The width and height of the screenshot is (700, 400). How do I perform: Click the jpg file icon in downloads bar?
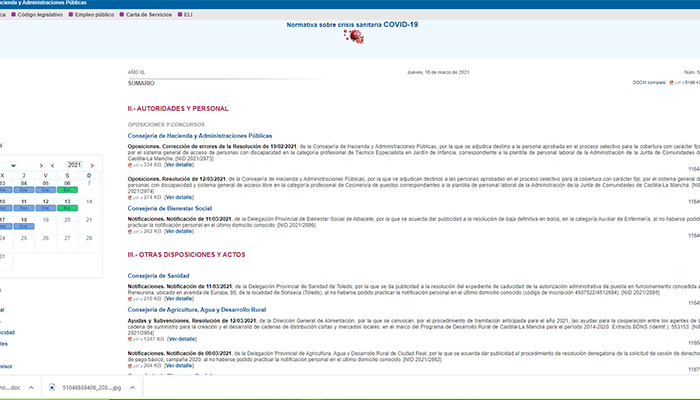[x=53, y=387]
